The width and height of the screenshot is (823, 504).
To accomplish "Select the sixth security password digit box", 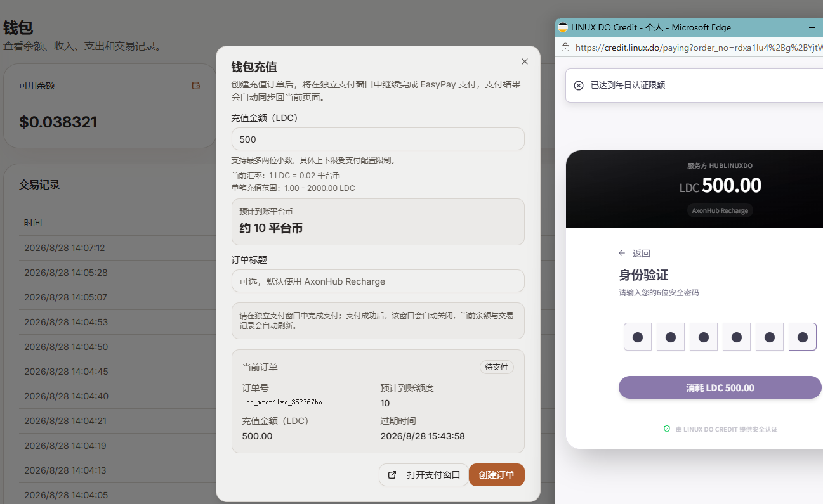I will pyautogui.click(x=803, y=337).
